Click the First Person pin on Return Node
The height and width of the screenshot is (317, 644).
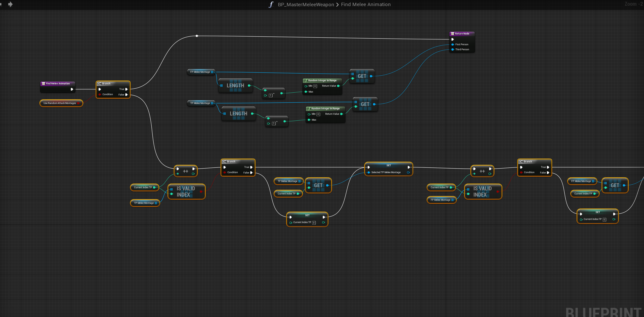(452, 45)
